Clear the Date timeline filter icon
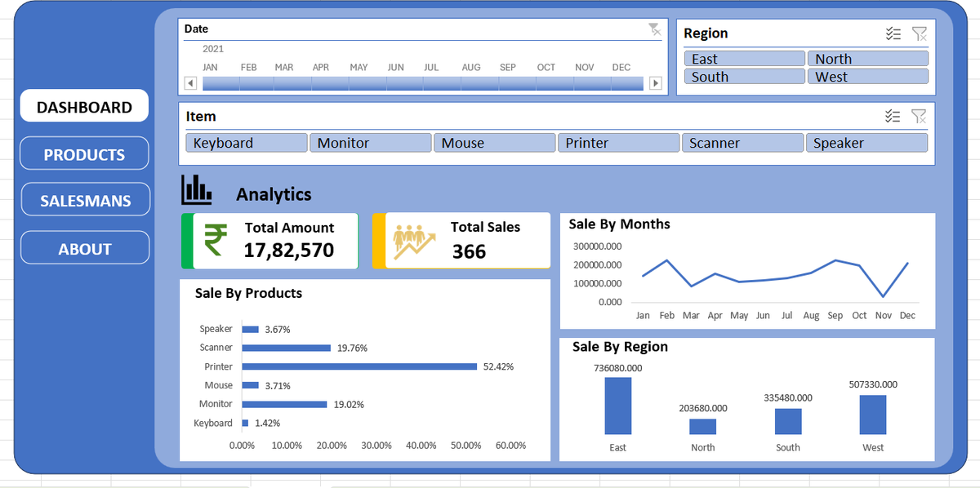The image size is (980, 488). click(x=655, y=29)
